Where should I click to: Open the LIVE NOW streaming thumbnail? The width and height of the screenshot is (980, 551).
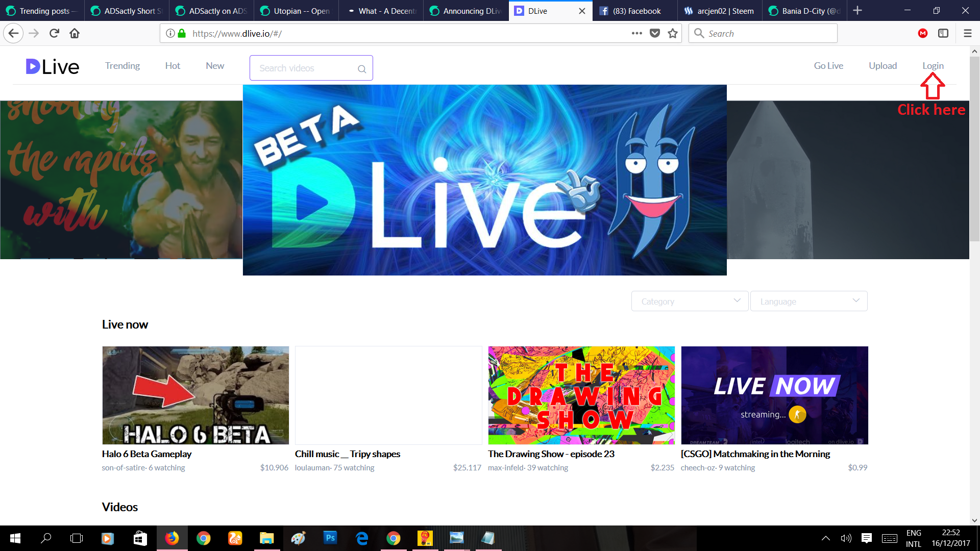[774, 395]
